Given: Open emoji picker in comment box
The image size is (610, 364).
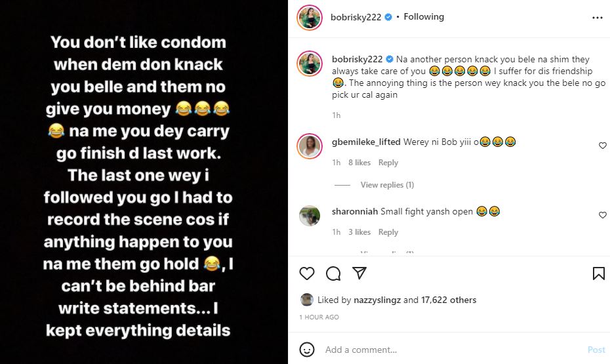Looking at the screenshot, I should tap(307, 350).
